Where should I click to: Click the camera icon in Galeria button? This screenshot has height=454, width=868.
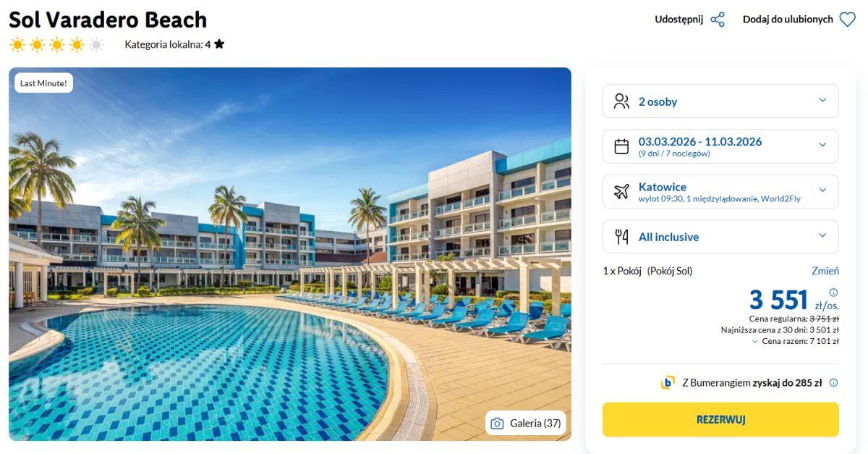pyautogui.click(x=497, y=424)
